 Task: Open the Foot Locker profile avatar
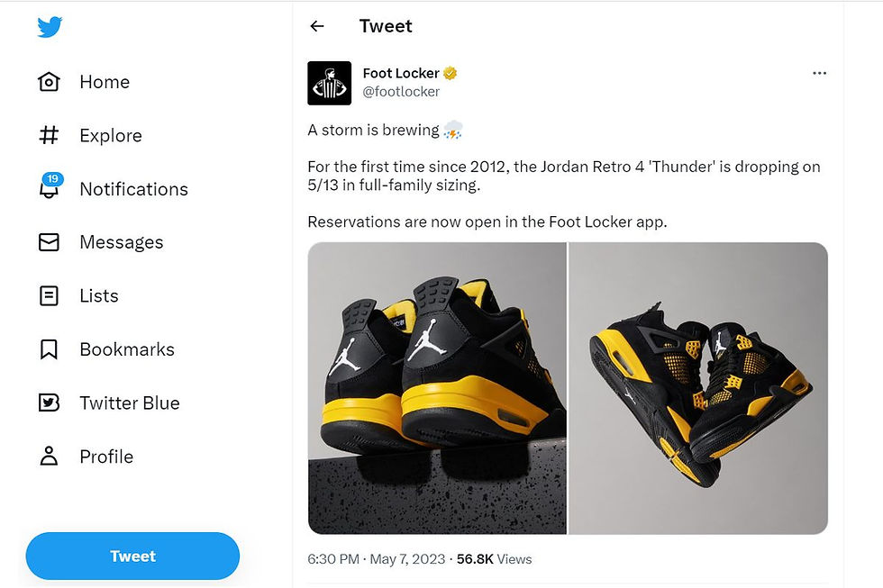(x=329, y=83)
